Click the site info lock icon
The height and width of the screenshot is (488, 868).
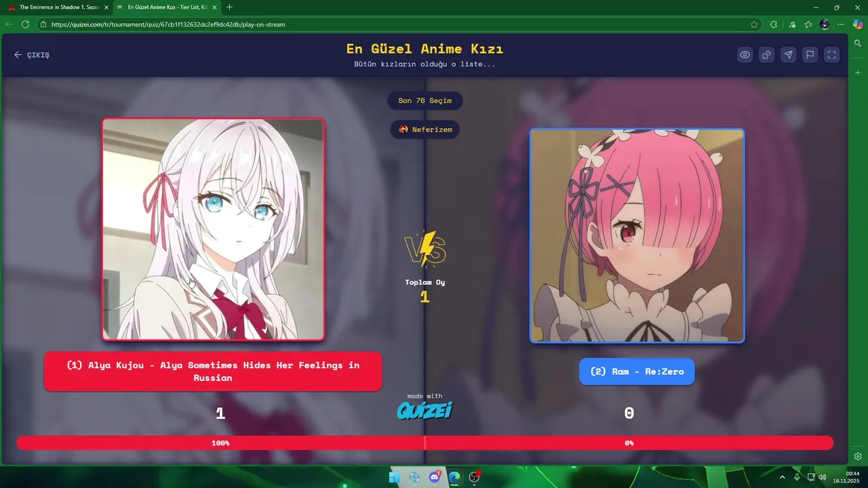click(x=44, y=24)
